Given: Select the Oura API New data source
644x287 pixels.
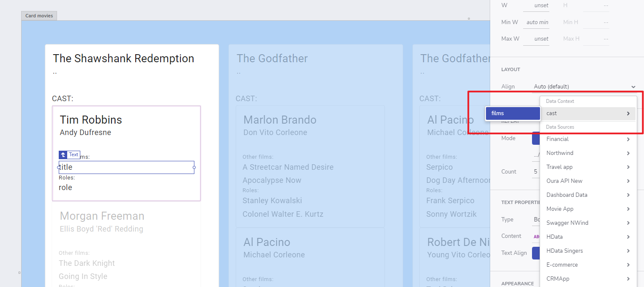Looking at the screenshot, I should (588, 181).
